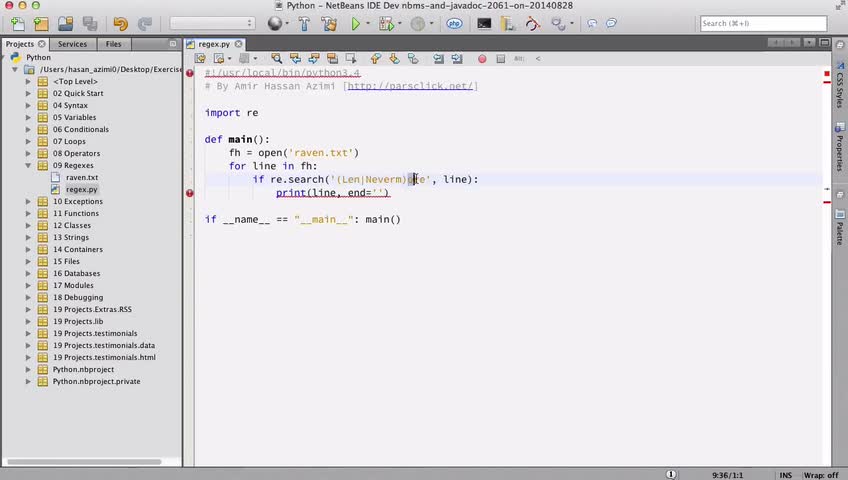Screen dimensions: 848x480
Task: Select the regex.py editor tab
Action: click(214, 44)
